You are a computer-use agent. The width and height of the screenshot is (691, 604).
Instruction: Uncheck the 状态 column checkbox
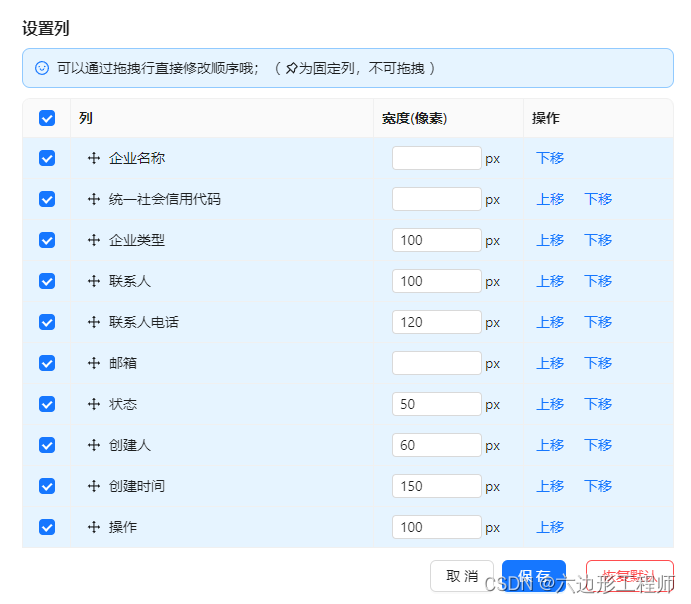47,404
